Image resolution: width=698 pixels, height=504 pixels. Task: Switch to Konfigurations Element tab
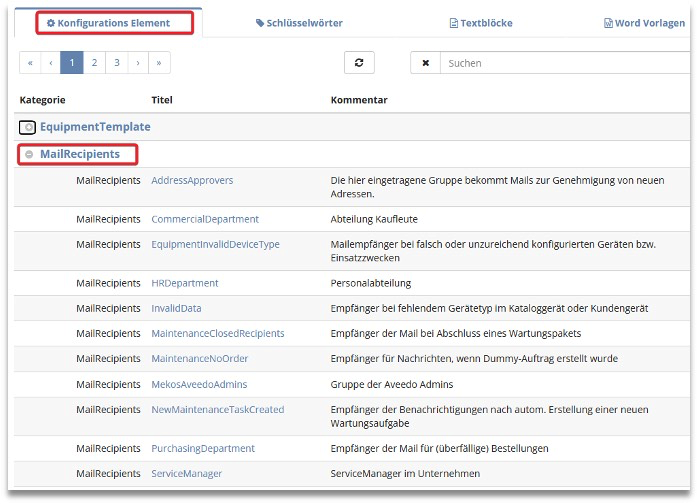[x=109, y=23]
